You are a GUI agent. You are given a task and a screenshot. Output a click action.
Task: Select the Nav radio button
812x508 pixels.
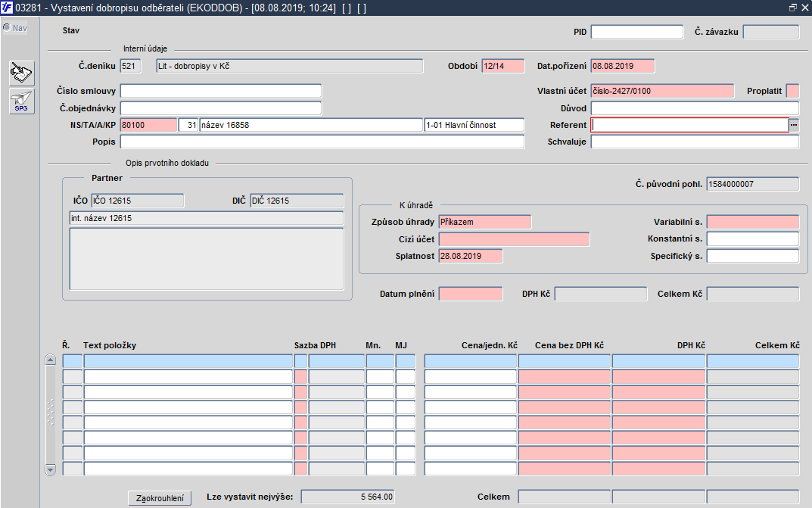(7, 27)
